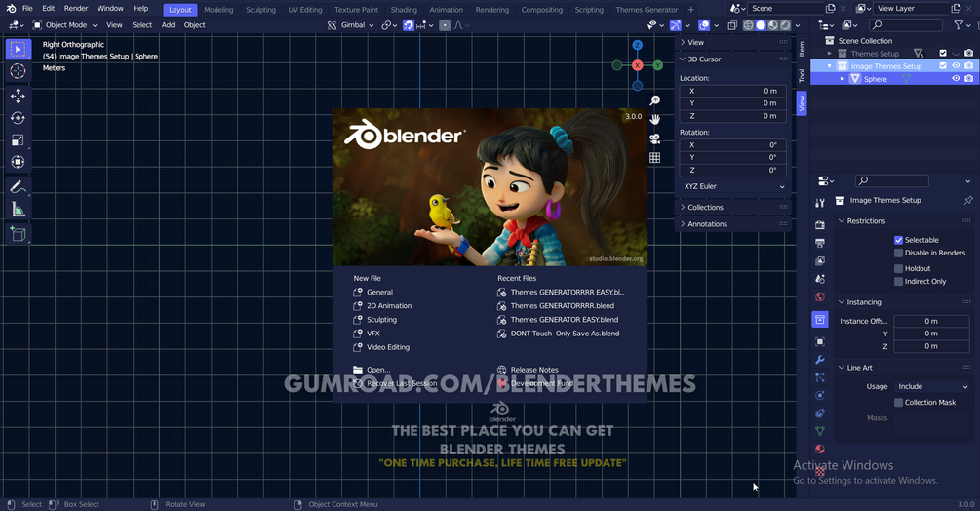Hide Image Themes Setup collection in viewport
Image resolution: width=980 pixels, height=511 pixels.
[956, 65]
